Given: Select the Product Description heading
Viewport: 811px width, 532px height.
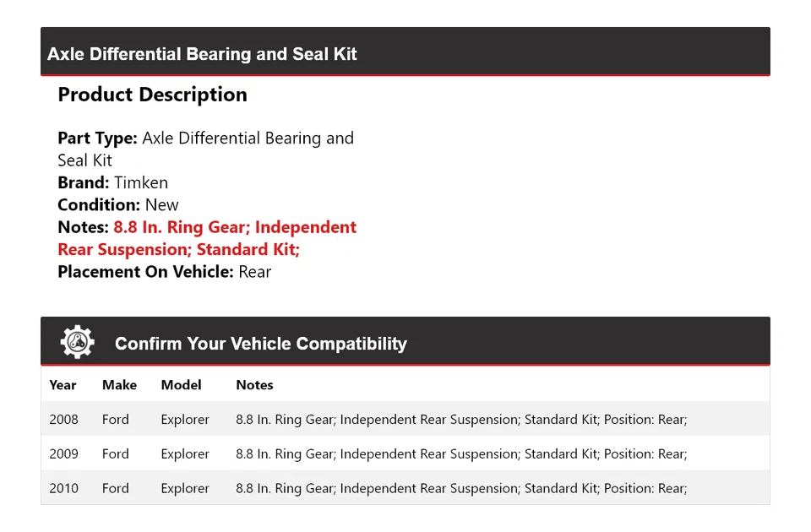Looking at the screenshot, I should coord(152,95).
